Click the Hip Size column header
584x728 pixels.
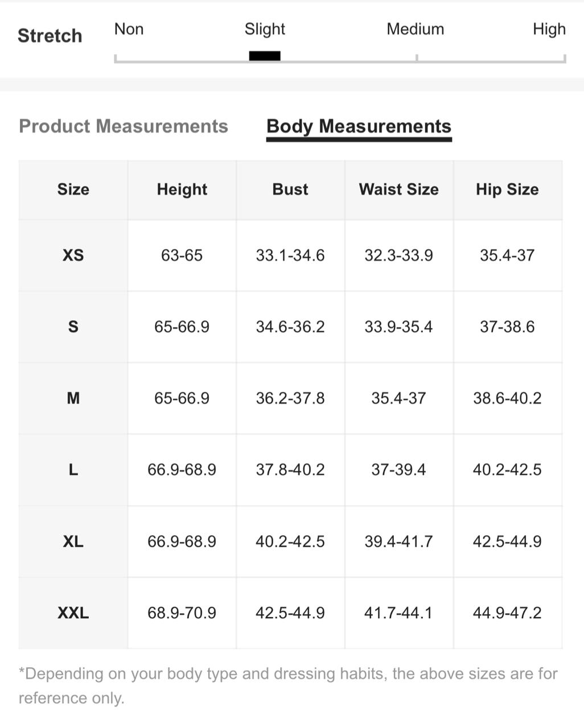[507, 189]
